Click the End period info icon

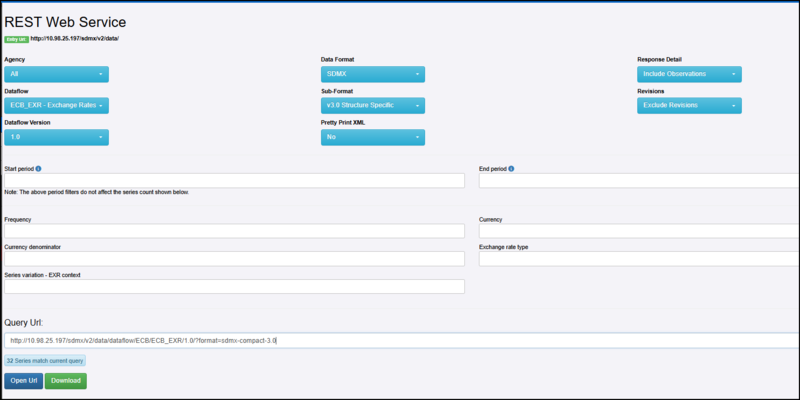(x=511, y=169)
